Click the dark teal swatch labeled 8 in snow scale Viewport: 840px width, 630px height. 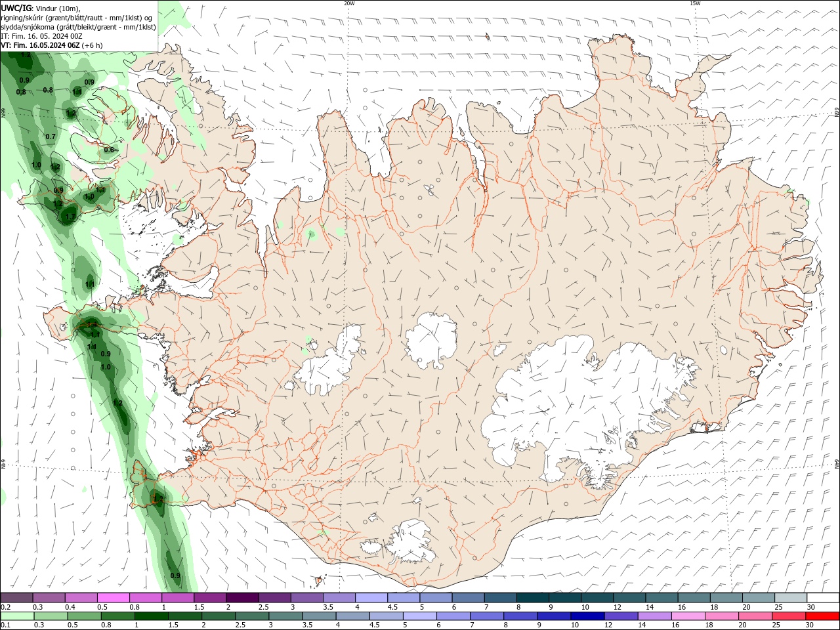point(532,598)
